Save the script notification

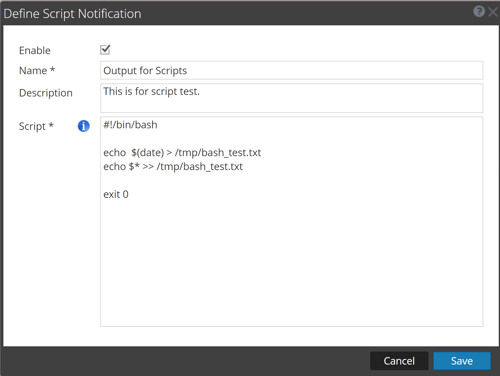point(462,361)
